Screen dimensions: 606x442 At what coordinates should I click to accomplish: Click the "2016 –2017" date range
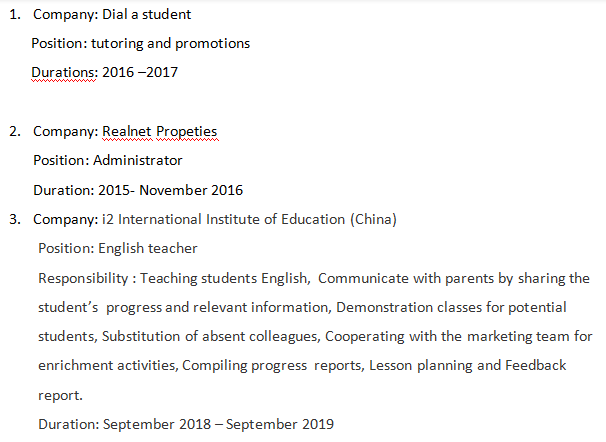[140, 73]
